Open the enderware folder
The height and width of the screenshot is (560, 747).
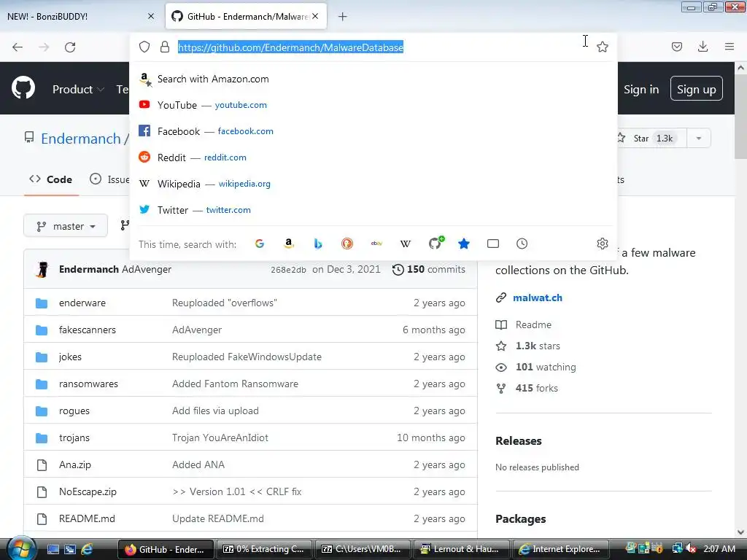[82, 303]
